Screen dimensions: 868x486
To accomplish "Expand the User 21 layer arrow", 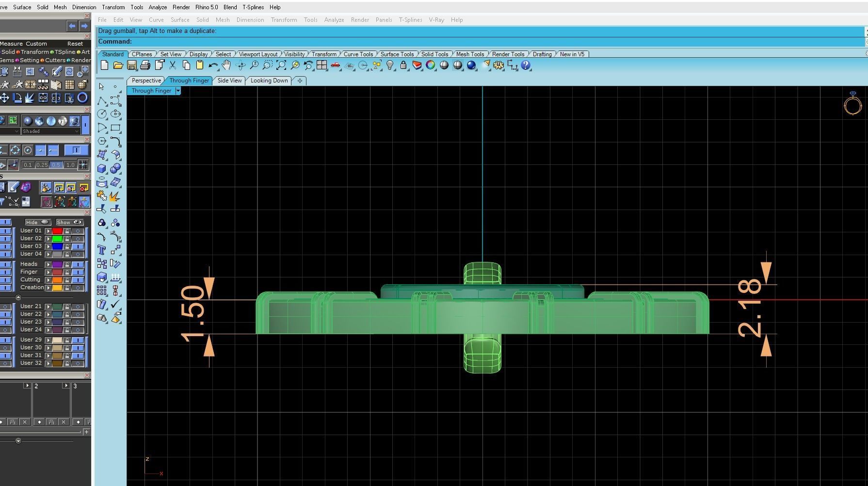I will 48,307.
